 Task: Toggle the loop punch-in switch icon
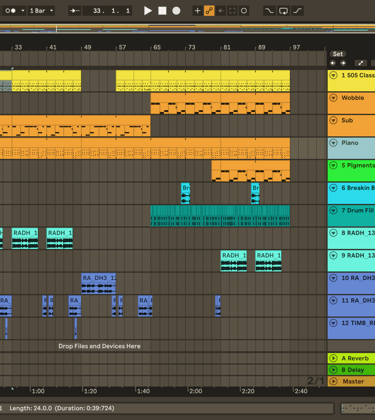point(269,11)
